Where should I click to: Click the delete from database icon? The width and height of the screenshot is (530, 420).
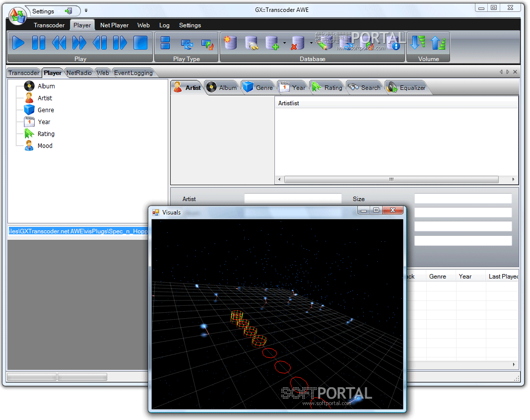click(298, 43)
